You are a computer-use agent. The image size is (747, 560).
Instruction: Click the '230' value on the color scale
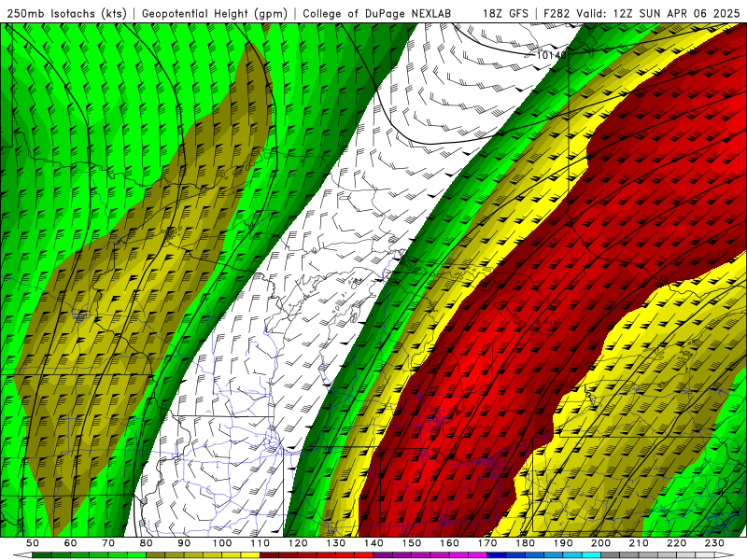(714, 543)
